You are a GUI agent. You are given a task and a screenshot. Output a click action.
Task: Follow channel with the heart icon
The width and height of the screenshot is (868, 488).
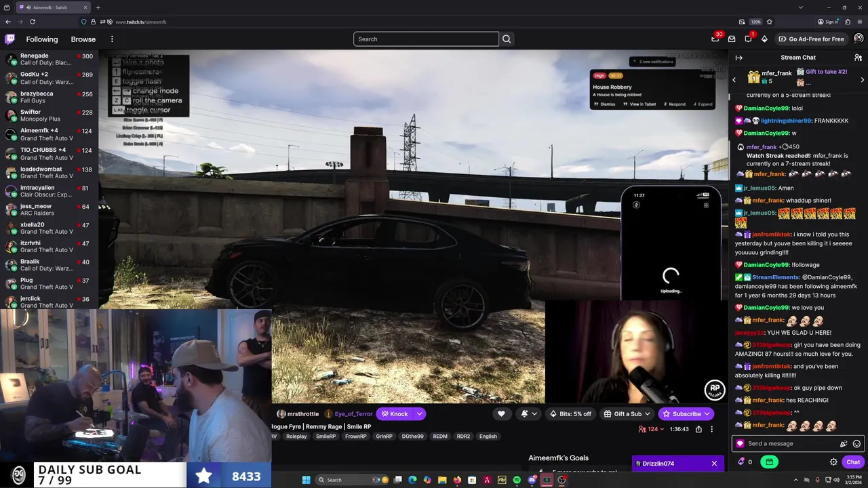coord(501,413)
